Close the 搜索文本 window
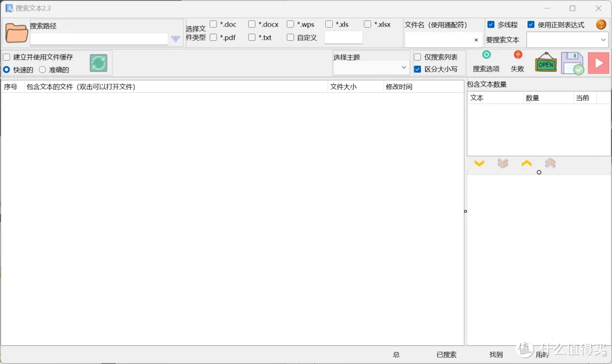612x364 pixels. pos(598,8)
